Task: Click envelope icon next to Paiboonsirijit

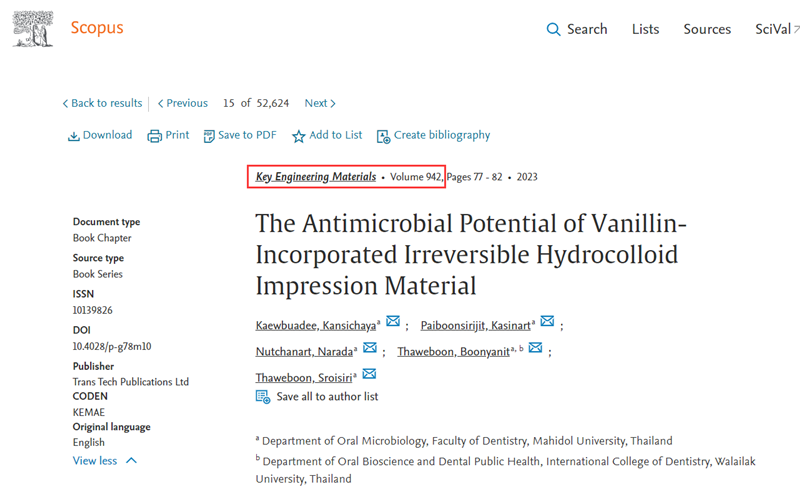Action: [x=547, y=322]
